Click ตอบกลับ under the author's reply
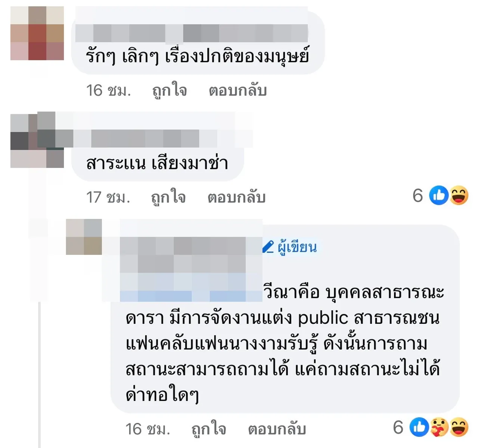The height and width of the screenshot is (448, 478). point(277,429)
